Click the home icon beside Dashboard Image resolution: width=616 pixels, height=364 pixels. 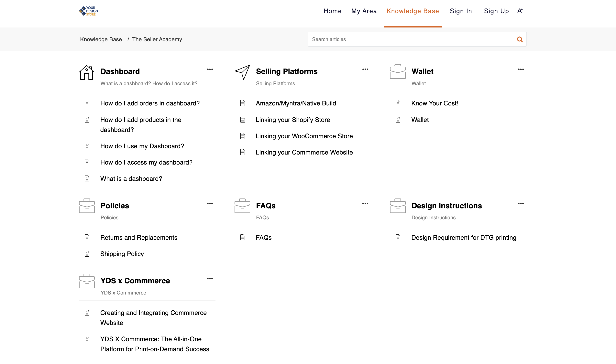click(x=86, y=73)
